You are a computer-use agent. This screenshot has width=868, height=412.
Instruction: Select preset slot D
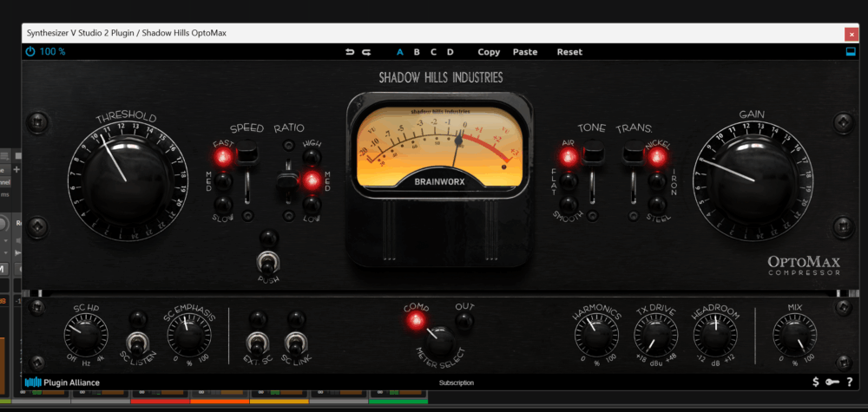click(x=450, y=52)
